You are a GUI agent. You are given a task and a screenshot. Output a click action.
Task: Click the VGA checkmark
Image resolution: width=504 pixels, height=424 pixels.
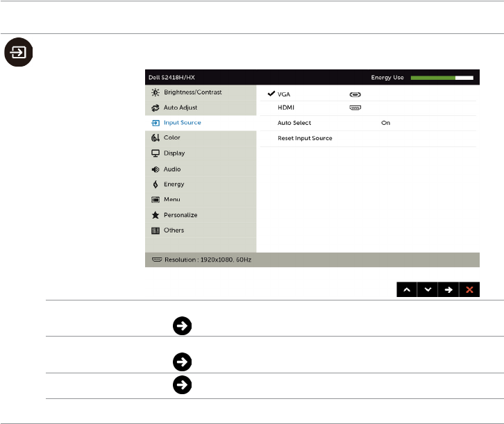click(x=271, y=94)
